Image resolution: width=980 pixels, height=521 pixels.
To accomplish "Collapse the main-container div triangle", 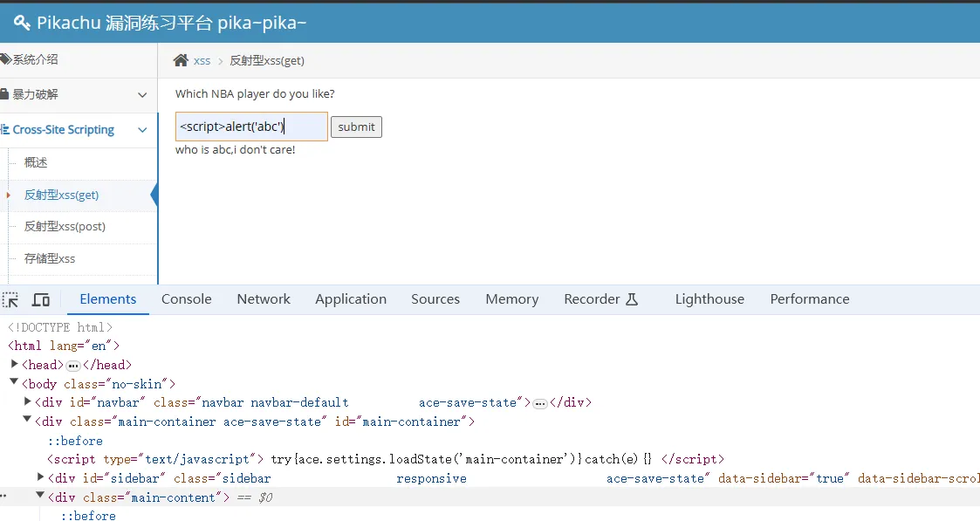I will click(x=27, y=419).
